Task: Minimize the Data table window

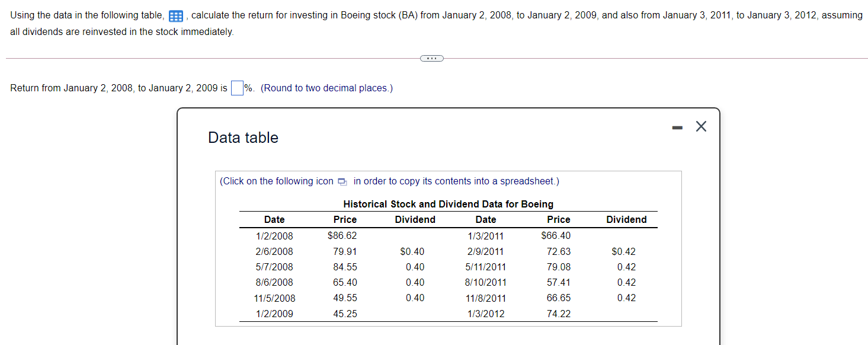Action: pyautogui.click(x=677, y=126)
